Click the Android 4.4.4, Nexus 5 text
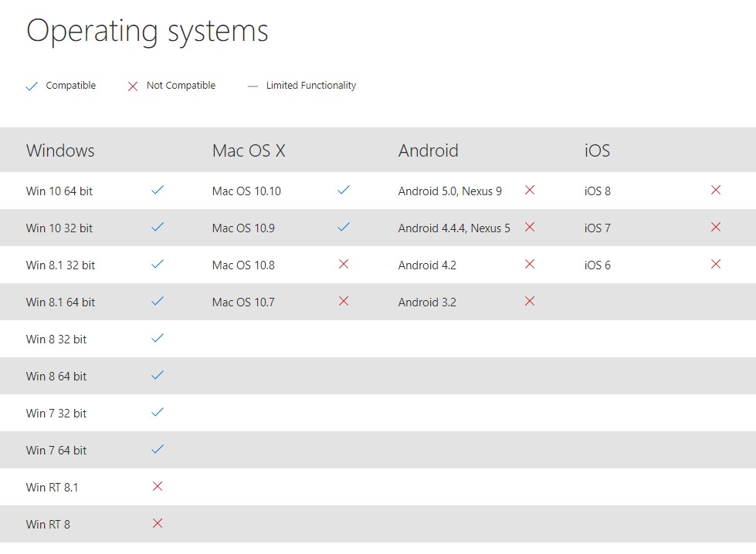This screenshot has width=756, height=554. coord(454,228)
